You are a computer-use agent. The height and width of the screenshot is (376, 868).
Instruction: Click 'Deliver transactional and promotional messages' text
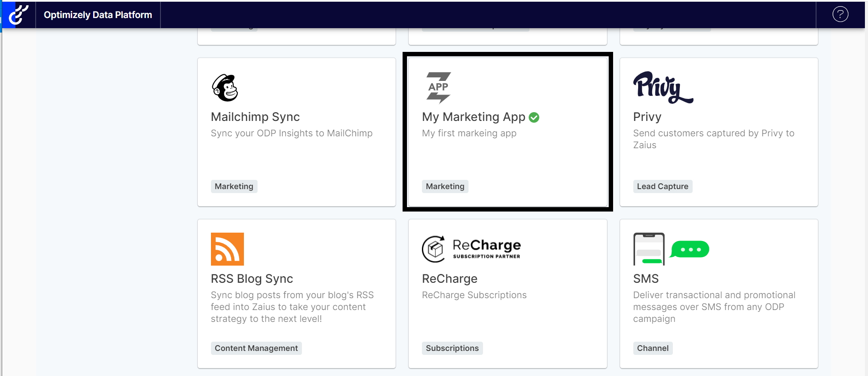click(714, 307)
